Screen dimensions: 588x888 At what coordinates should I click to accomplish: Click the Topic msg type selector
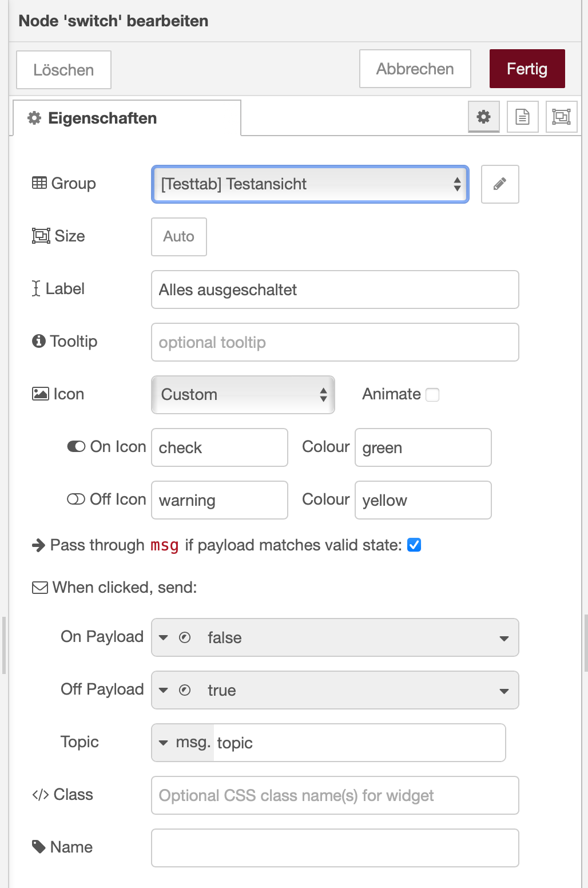point(183,743)
